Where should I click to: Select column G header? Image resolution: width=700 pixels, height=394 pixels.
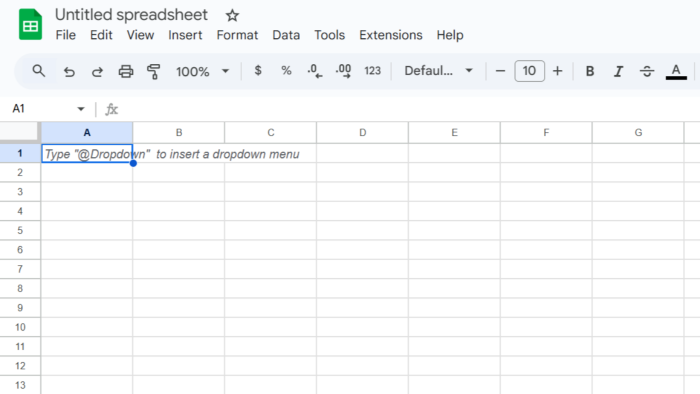[x=638, y=133]
